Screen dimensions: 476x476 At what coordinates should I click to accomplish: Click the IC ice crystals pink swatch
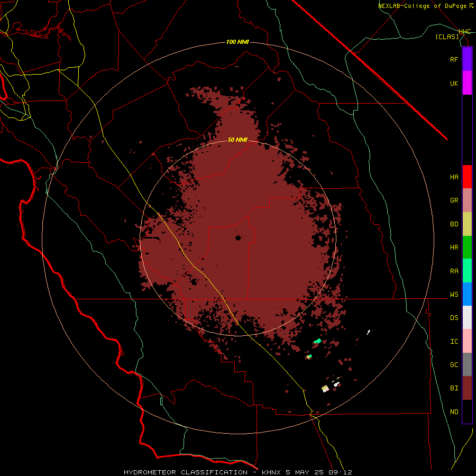pos(467,341)
